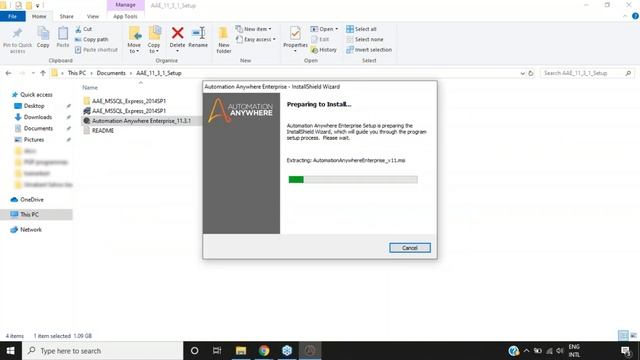Collapse the ribbon using chevron
This screenshot has width=640, height=360.
coord(625,16)
